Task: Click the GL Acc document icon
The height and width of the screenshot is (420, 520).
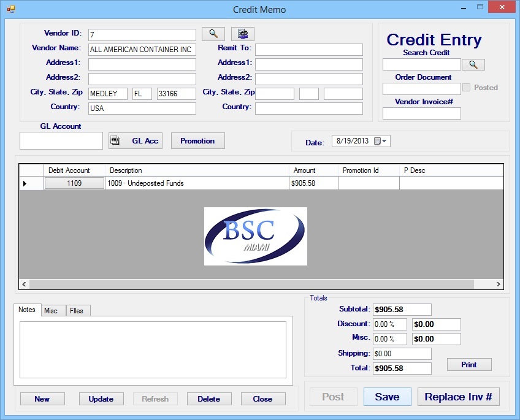Action: point(115,140)
